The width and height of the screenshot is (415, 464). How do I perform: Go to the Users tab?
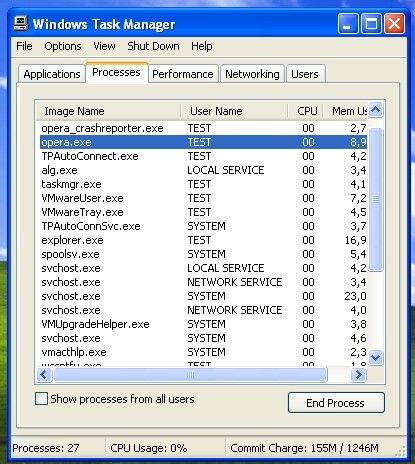tap(305, 74)
